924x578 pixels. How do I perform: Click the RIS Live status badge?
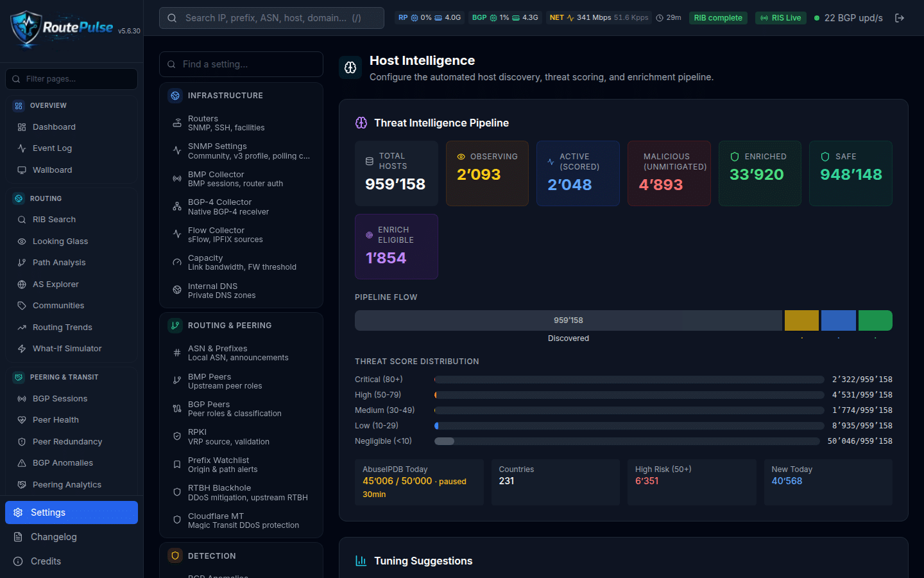tap(780, 18)
